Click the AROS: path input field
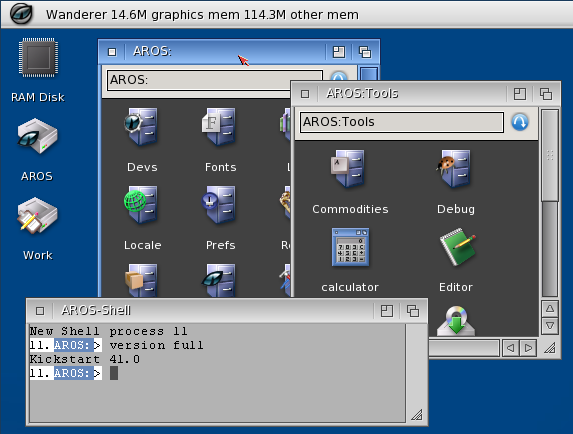This screenshot has height=434, width=573. point(199,80)
